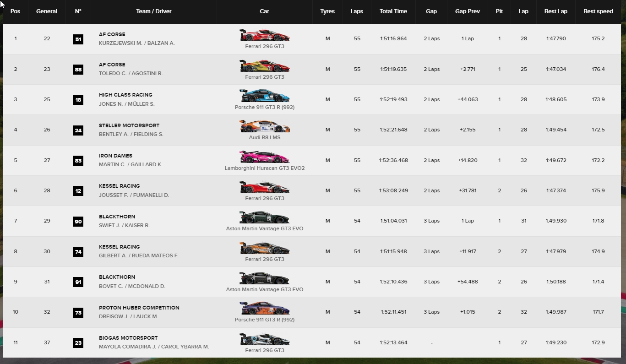Select Proton Huber Porsche 911 image
The width and height of the screenshot is (626, 364).
265,309
